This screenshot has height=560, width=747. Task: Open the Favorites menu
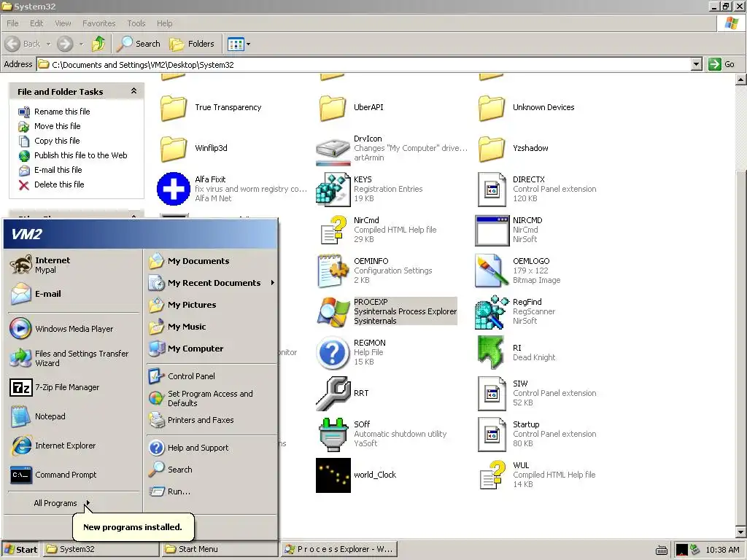coord(98,23)
